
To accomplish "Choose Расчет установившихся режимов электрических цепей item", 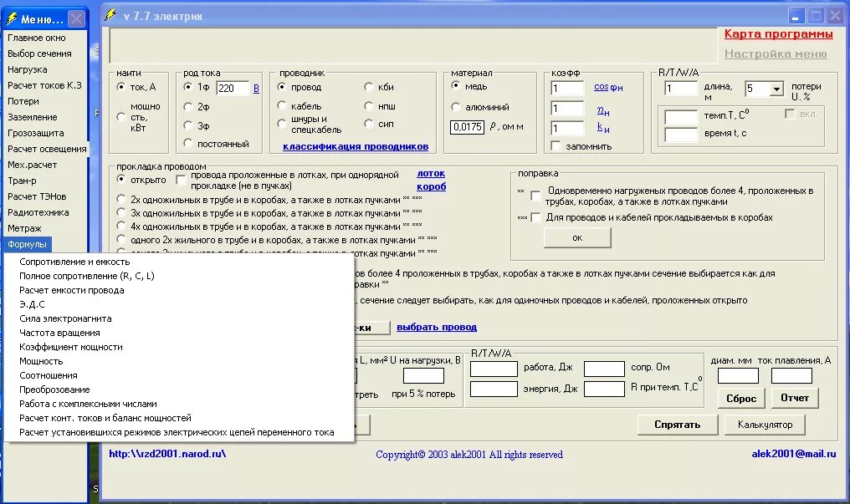I will [x=177, y=433].
